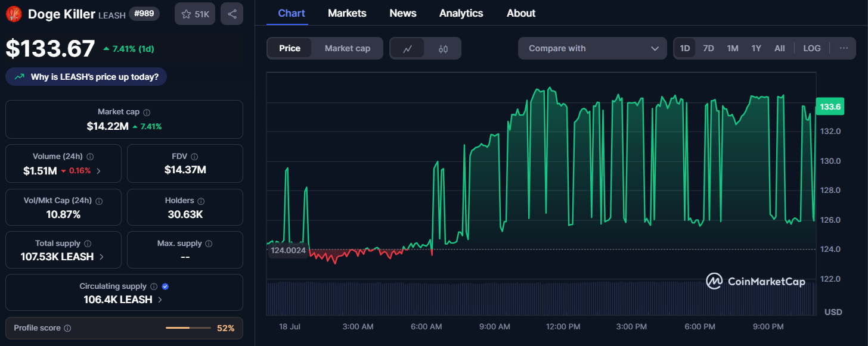Click Volume (24h) info icon
The height and width of the screenshot is (346, 868).
pos(91,157)
